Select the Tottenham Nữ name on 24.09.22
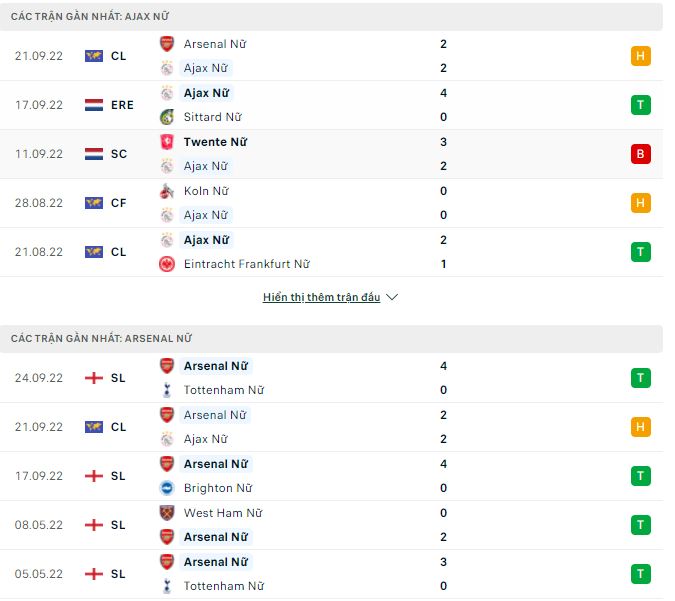 [x=224, y=390]
